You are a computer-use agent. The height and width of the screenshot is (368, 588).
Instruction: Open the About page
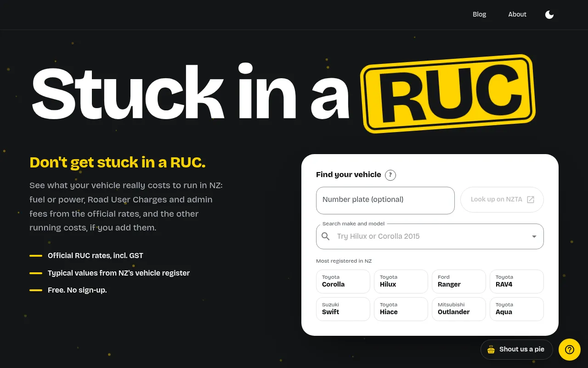pyautogui.click(x=517, y=14)
